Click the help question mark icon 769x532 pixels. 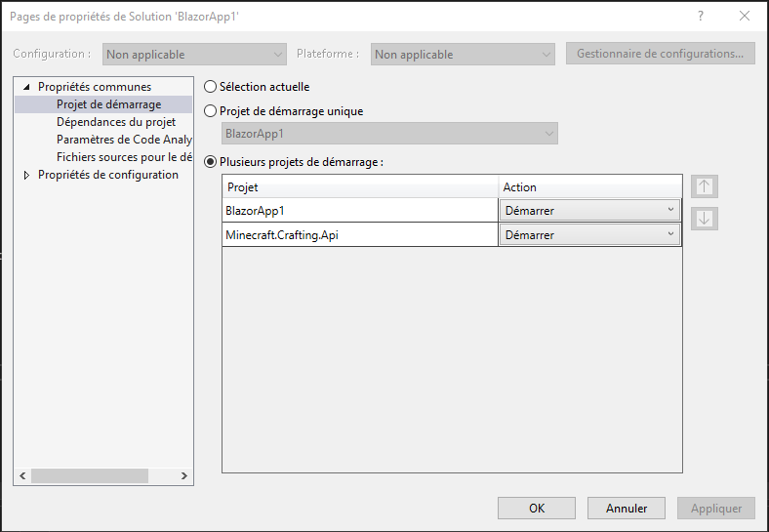point(701,17)
